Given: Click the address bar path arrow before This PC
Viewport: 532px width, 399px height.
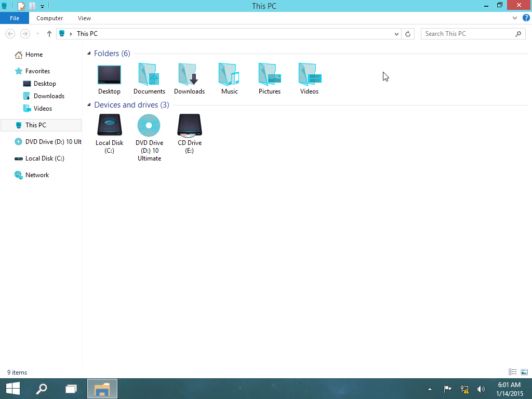Looking at the screenshot, I should (x=71, y=34).
